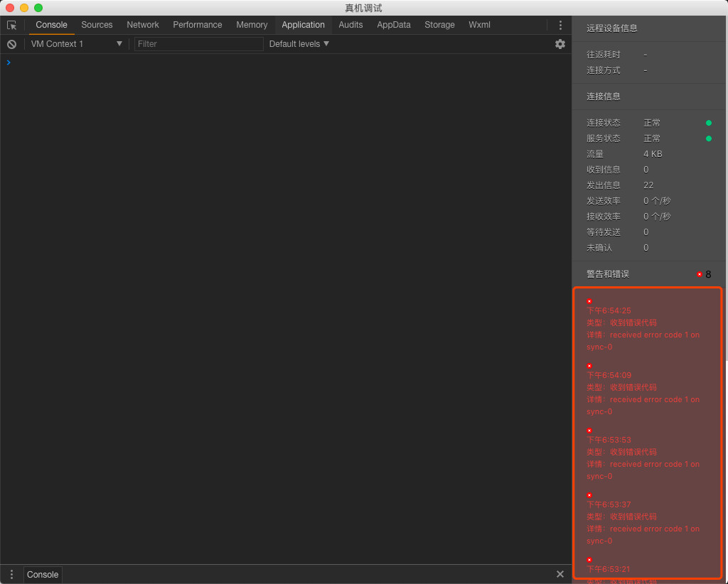
Task: Click the error timestamp 下午6:54:09
Action: [x=609, y=375]
